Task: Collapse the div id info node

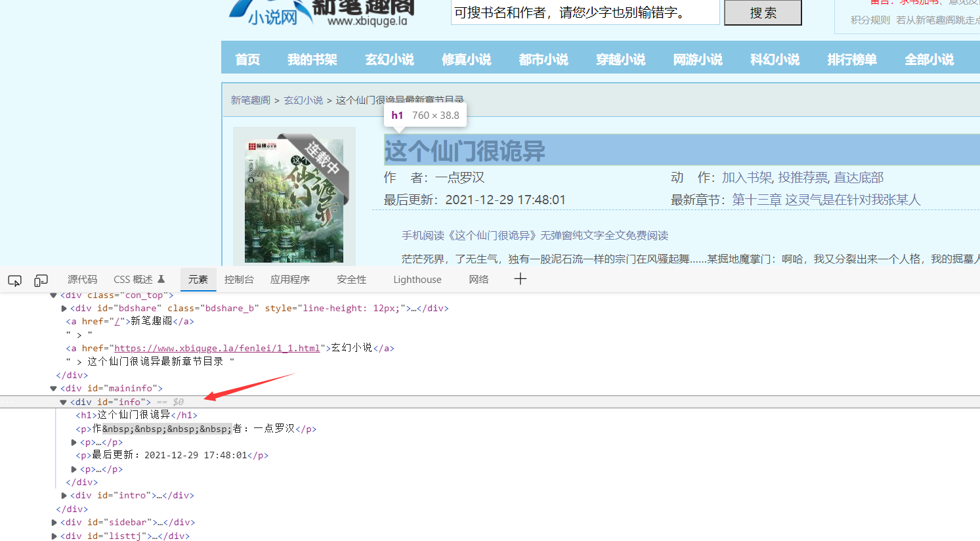Action: 64,402
